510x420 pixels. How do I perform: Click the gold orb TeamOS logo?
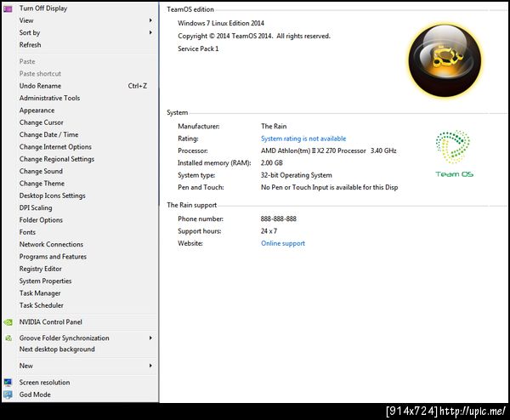(445, 61)
